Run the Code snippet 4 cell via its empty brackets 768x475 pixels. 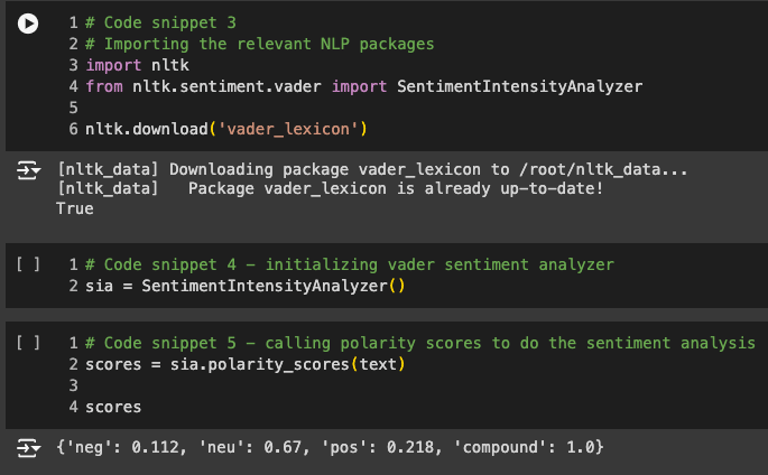click(28, 265)
